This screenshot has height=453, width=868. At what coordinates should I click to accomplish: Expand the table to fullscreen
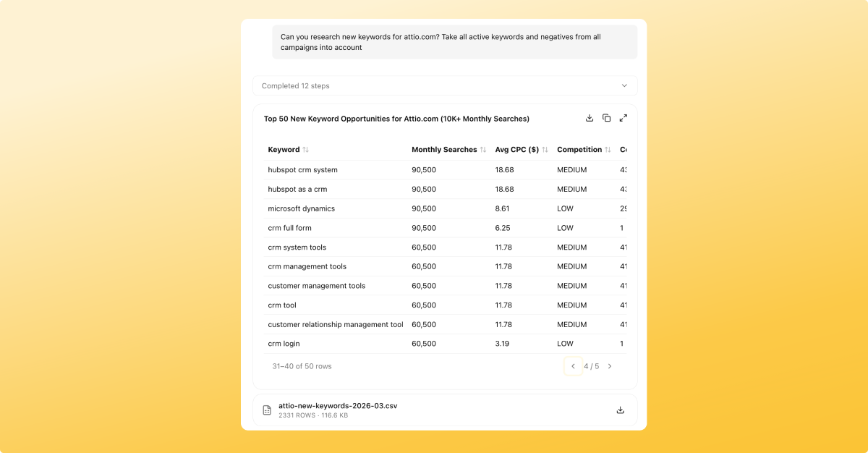click(x=624, y=118)
